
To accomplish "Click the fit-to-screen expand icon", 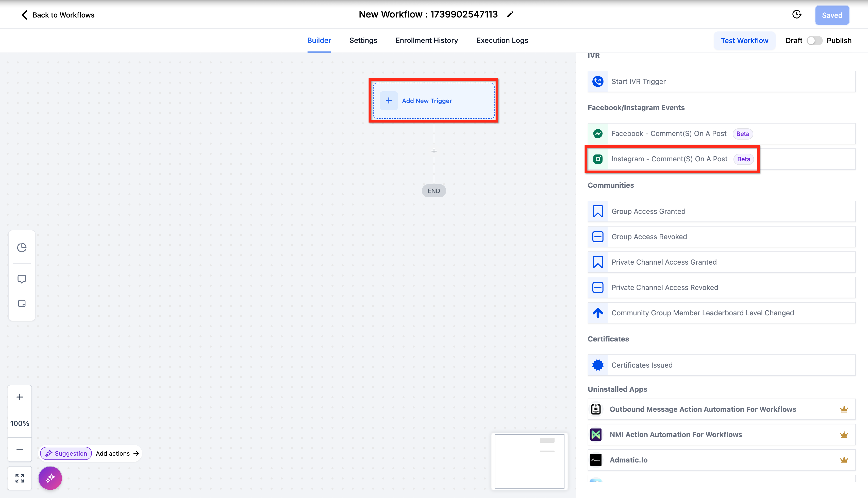I will coord(20,478).
